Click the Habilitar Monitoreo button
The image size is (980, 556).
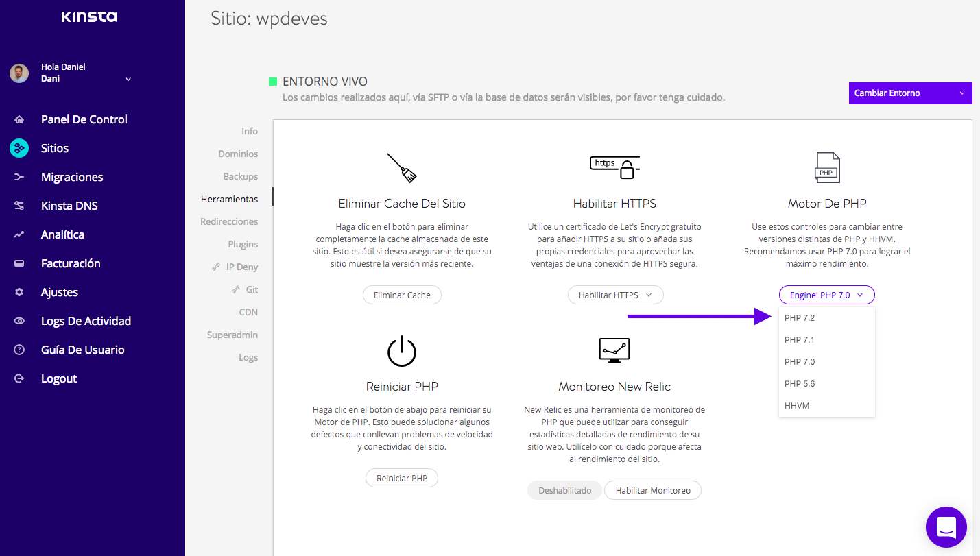tap(652, 491)
